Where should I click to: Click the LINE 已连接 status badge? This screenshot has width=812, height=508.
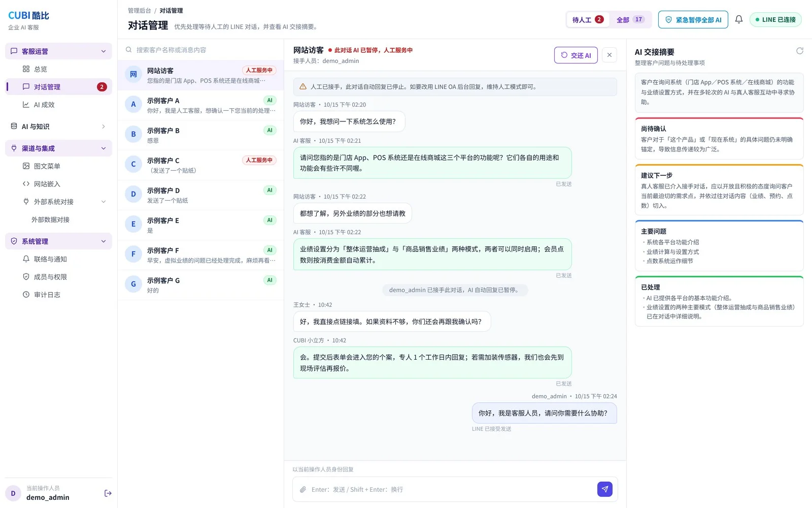(x=775, y=20)
